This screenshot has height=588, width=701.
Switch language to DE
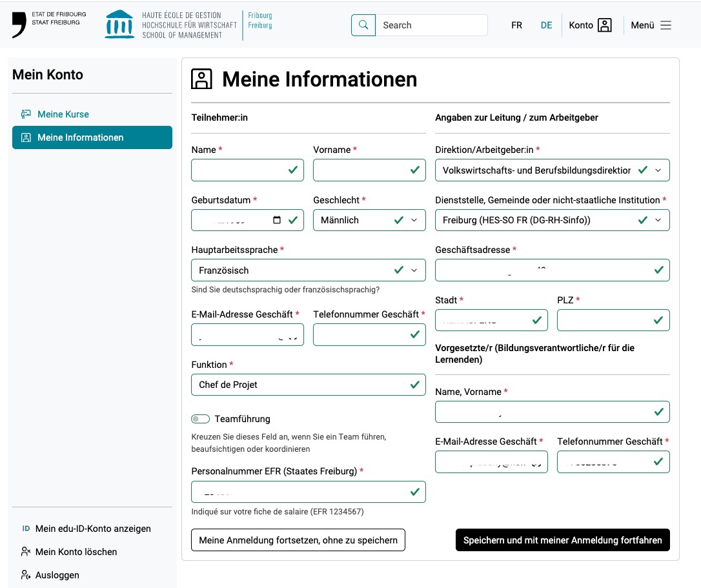(546, 25)
